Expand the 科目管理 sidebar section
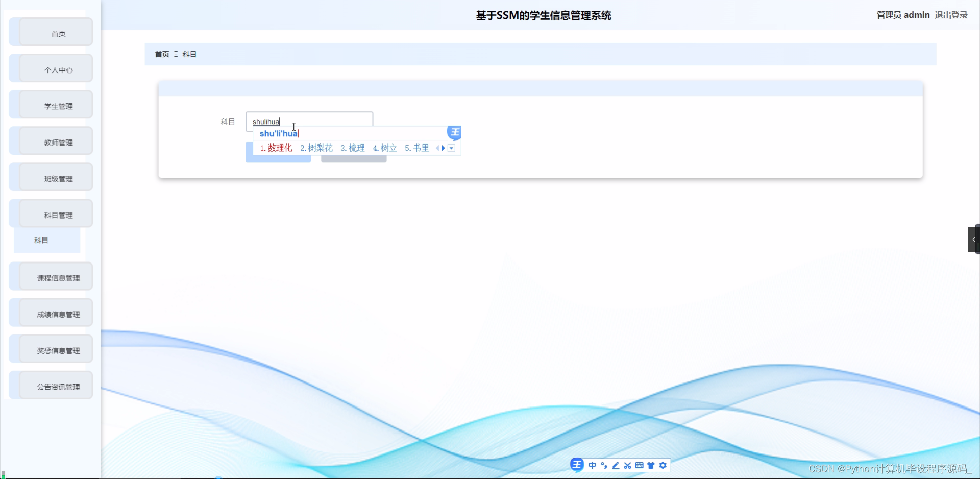 coord(58,214)
